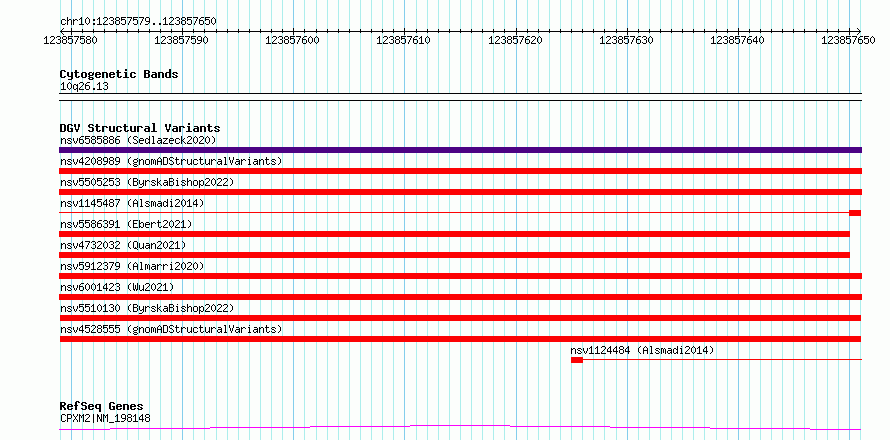Click ruler tick label 123857620
Image resolution: width=890 pixels, height=440 pixels.
(x=515, y=40)
